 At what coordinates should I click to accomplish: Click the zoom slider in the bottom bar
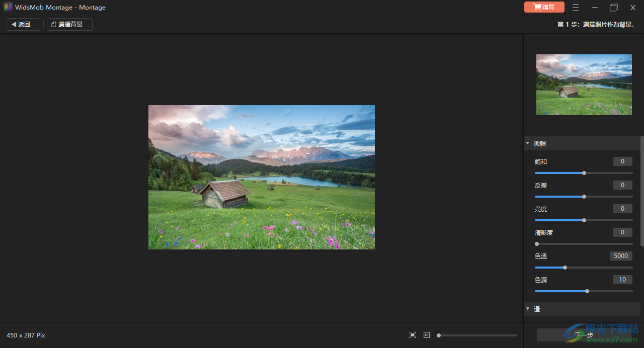coord(477,335)
